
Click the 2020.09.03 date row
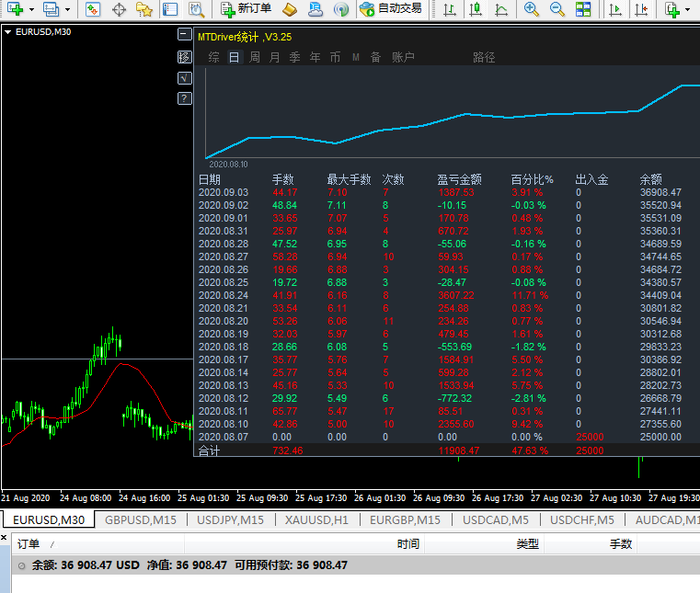coord(449,192)
